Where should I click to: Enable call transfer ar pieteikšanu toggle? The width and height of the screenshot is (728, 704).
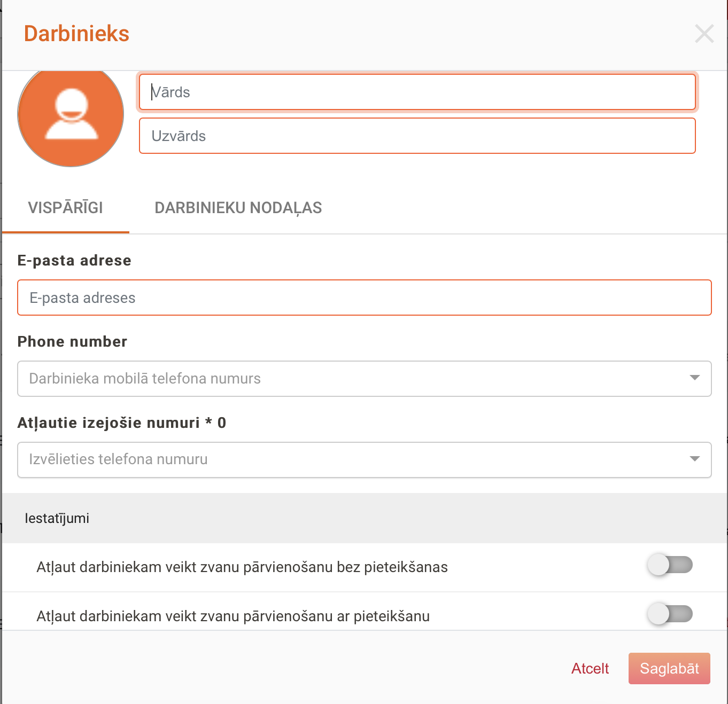[x=670, y=614]
